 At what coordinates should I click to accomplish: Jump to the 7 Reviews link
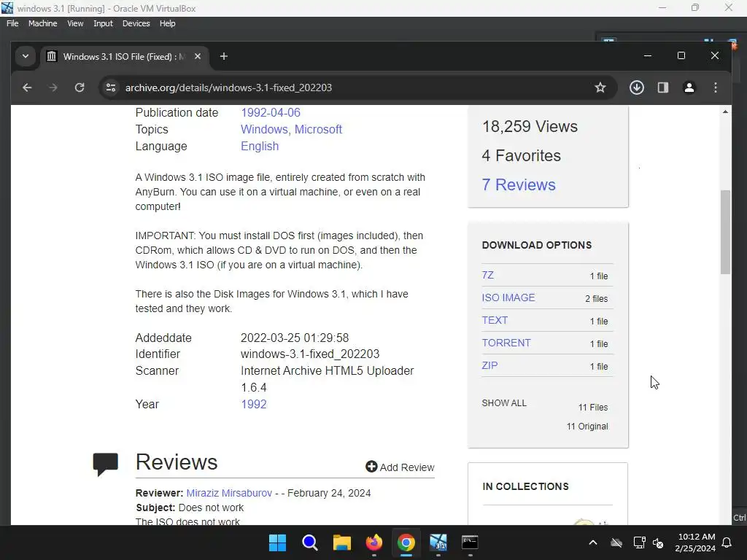519,184
